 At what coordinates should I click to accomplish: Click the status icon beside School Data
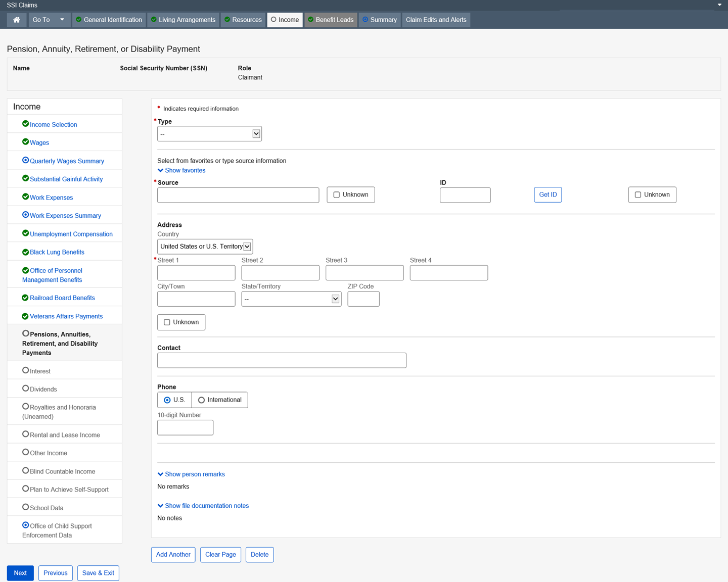click(25, 507)
